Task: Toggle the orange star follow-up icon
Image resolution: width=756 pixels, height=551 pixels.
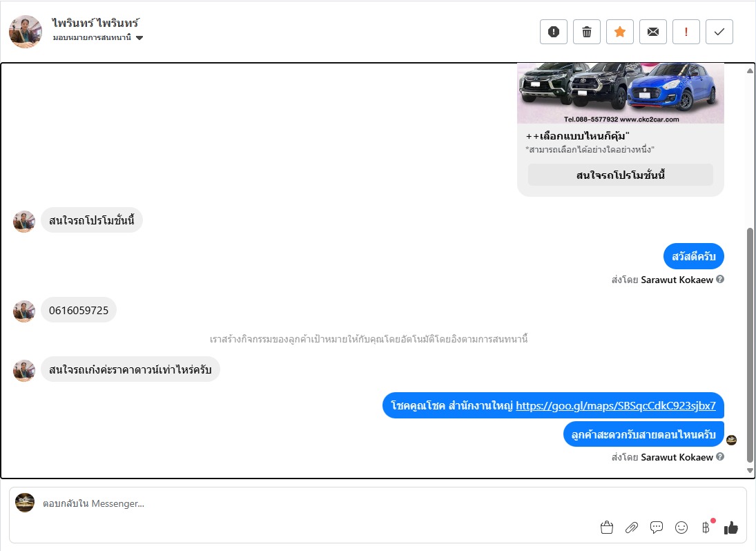Action: (x=620, y=32)
